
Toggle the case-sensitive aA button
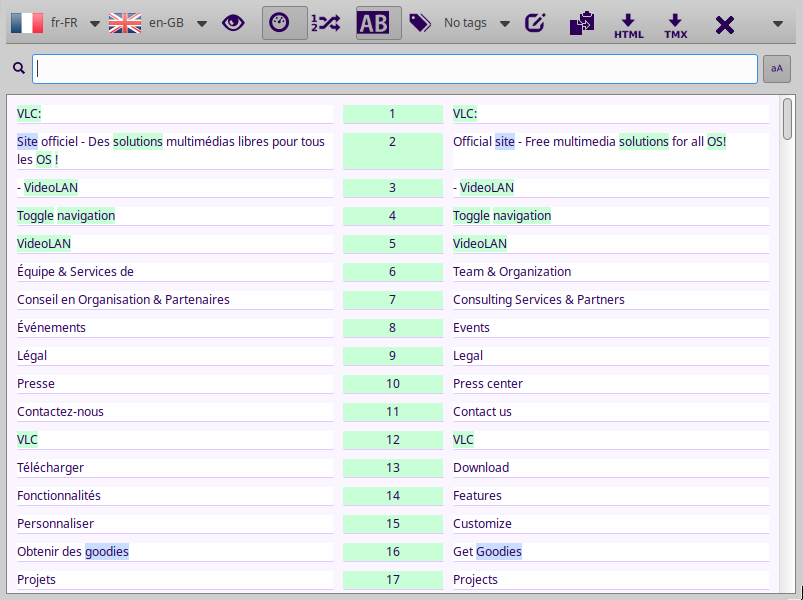pyautogui.click(x=776, y=69)
